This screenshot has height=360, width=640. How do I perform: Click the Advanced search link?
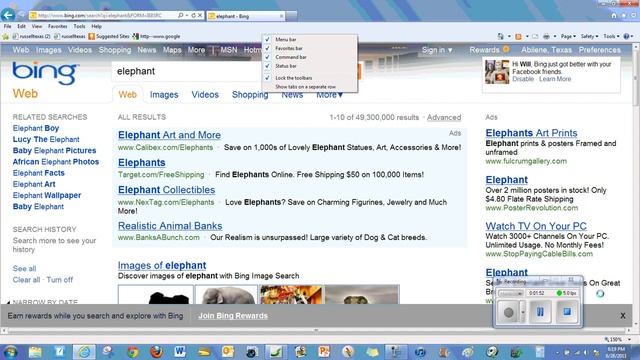pyautogui.click(x=444, y=118)
